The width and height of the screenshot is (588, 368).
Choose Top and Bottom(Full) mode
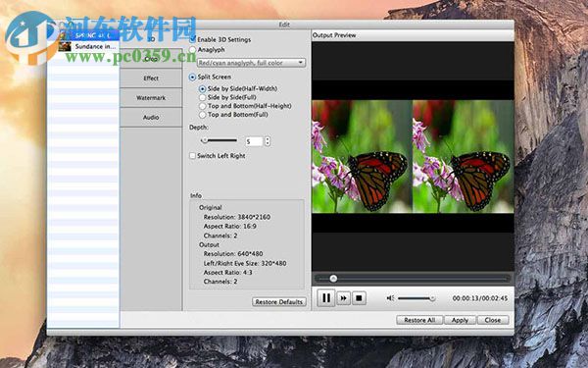(203, 115)
